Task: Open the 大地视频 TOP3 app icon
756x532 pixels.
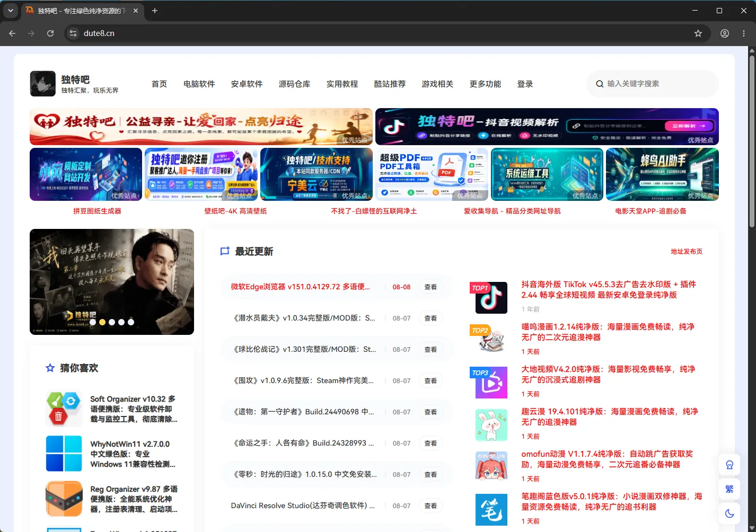Action: (x=491, y=383)
